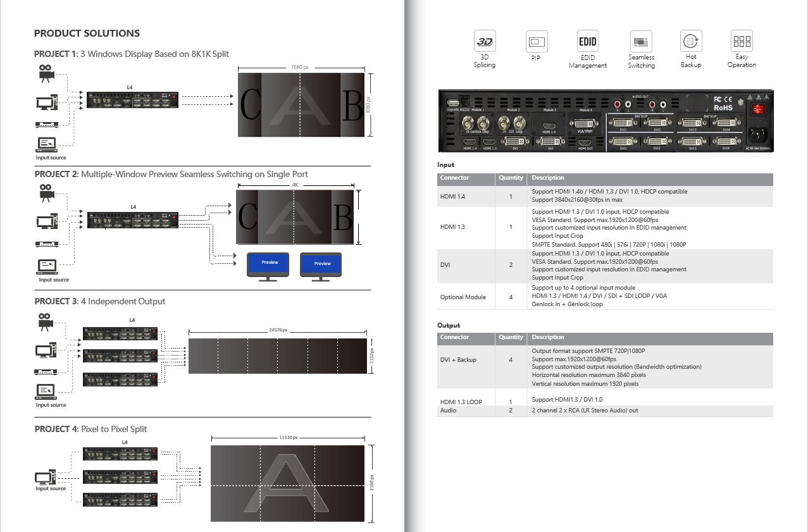Click the video camera icon in Project 1

pyautogui.click(x=46, y=73)
